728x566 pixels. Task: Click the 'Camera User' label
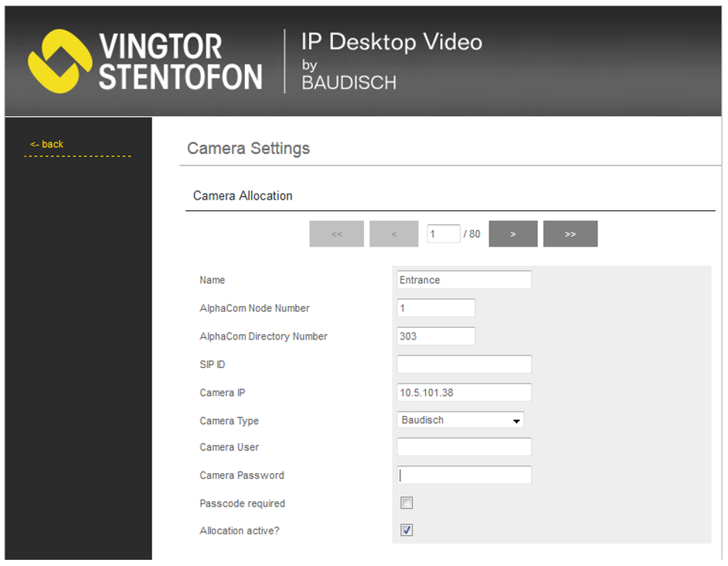click(229, 447)
